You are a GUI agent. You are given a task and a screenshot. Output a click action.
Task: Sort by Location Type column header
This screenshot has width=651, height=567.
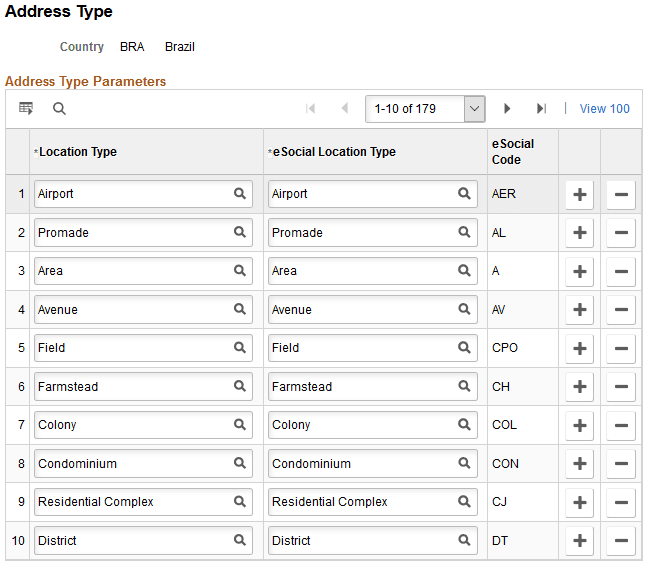tap(78, 152)
